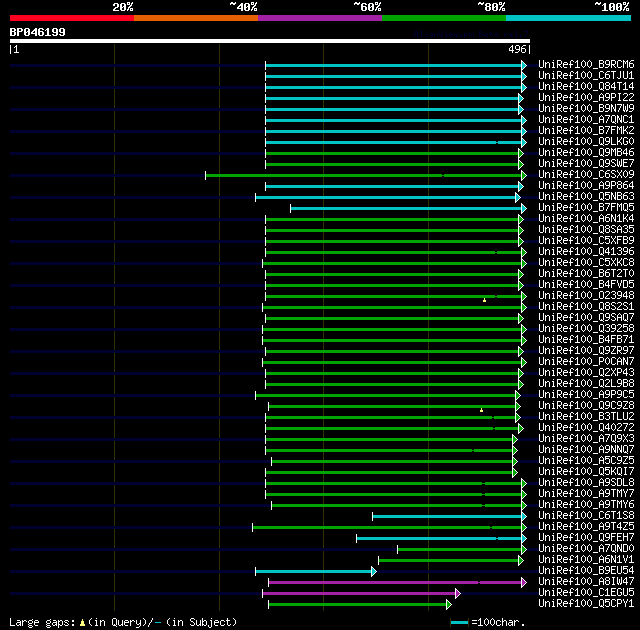Click the ~60% legend label
This screenshot has height=630, width=640.
(367, 7)
